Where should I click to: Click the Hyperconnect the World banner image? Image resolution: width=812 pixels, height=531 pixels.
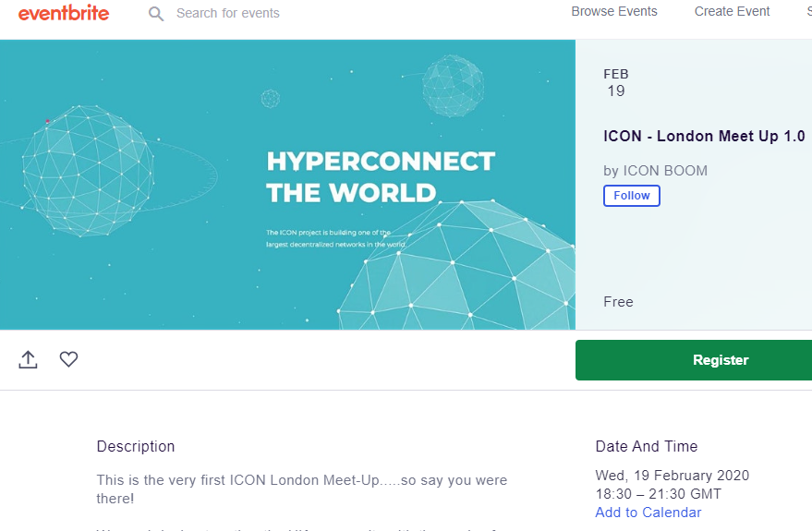(x=287, y=185)
